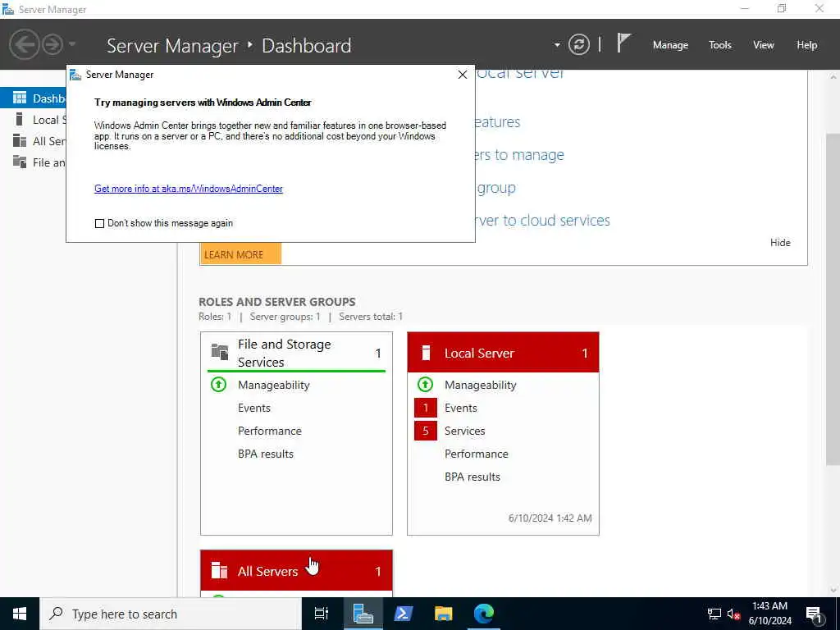Open Services in the Local Server tile
This screenshot has height=630, width=840.
[464, 431]
